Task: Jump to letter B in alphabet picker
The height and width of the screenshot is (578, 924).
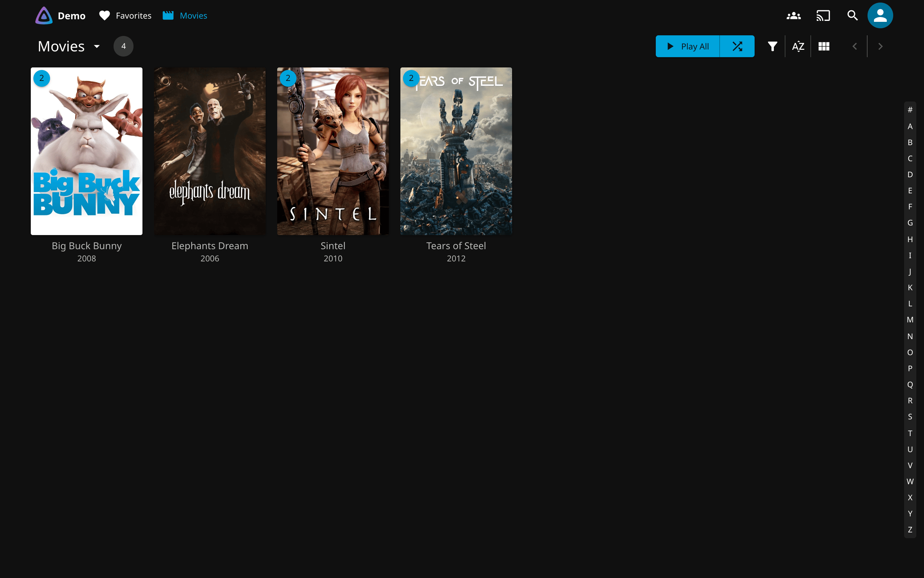Action: 910,142
